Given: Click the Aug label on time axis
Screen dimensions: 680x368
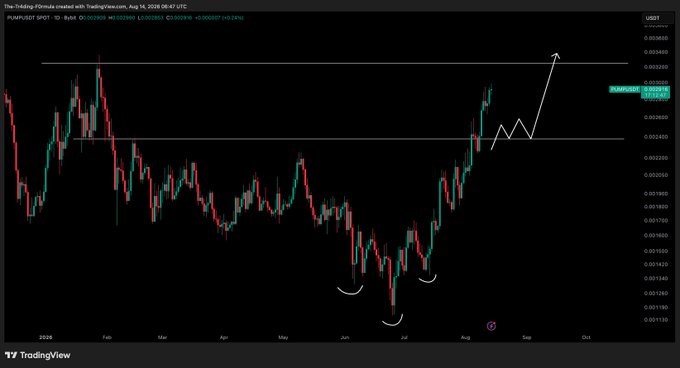Looking at the screenshot, I should [465, 337].
